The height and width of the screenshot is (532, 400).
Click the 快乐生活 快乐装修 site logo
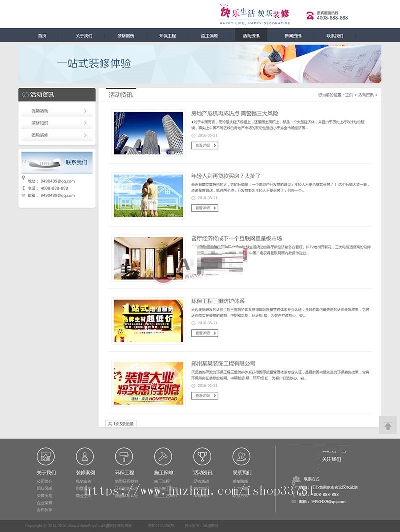click(x=255, y=14)
